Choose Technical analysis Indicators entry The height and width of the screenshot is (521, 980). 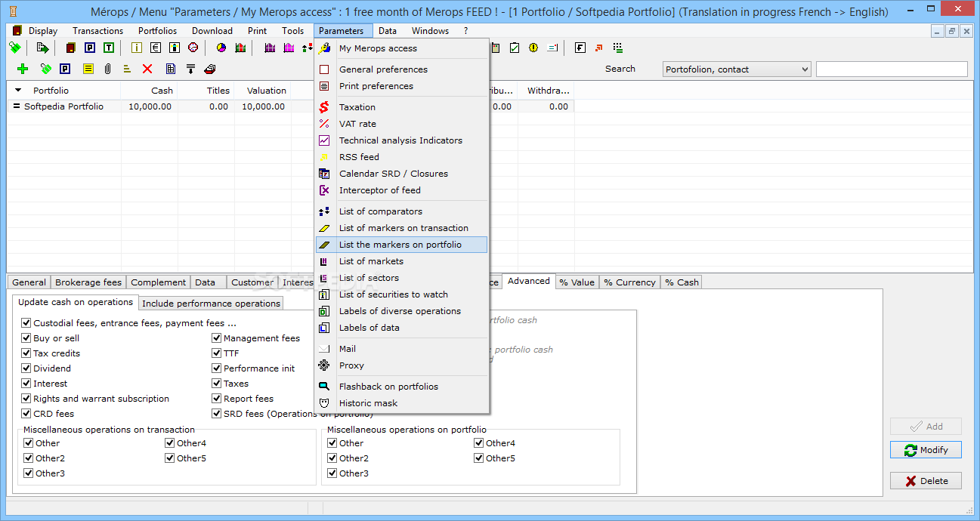401,140
